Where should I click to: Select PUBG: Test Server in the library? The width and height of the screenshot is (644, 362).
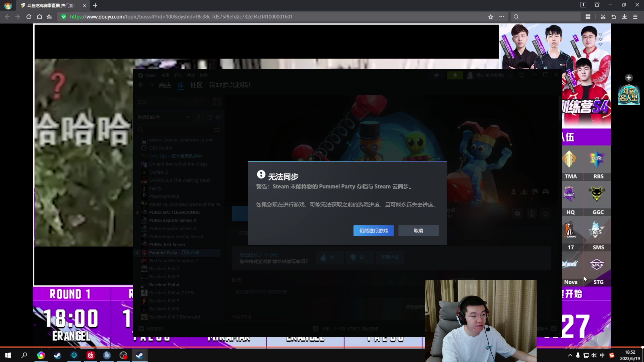tap(167, 245)
